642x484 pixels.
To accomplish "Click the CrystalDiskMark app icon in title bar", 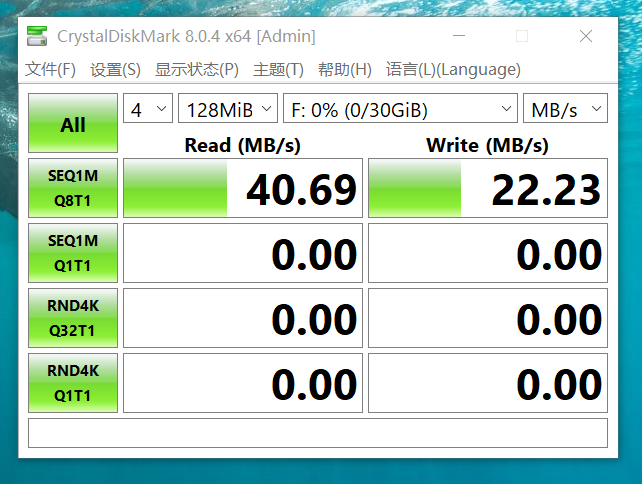I will (x=37, y=36).
